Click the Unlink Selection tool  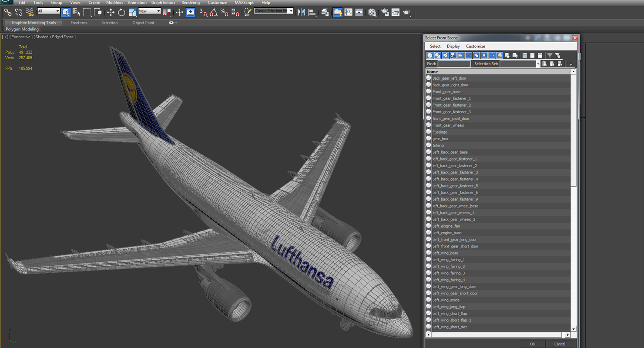pos(18,12)
